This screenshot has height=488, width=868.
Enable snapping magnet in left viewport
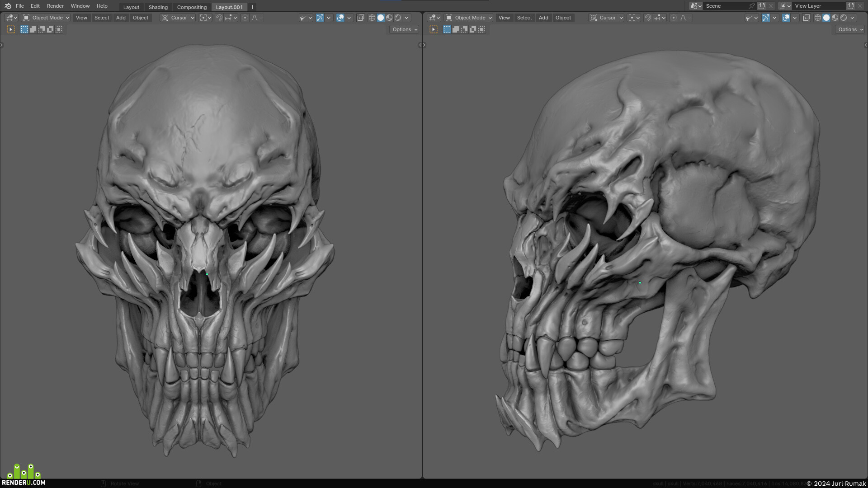point(219,18)
